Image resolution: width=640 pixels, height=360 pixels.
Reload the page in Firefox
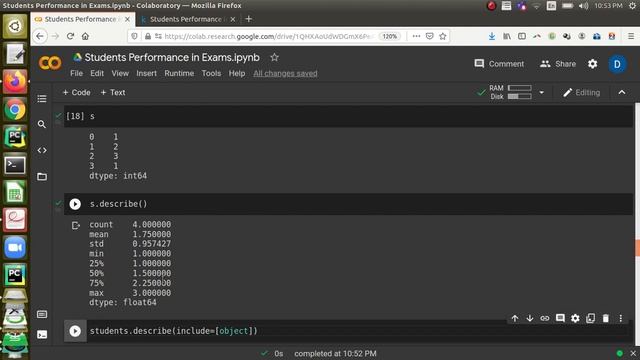[x=70, y=36]
